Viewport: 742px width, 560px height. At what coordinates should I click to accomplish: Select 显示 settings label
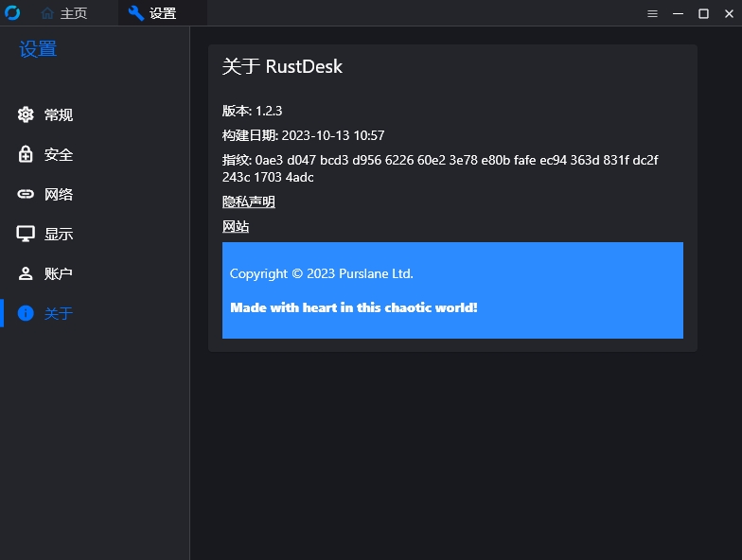click(59, 234)
